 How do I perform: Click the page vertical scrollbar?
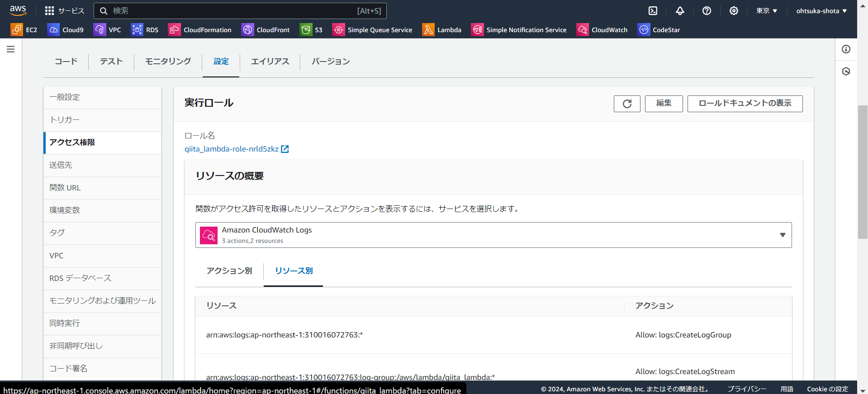tap(863, 172)
